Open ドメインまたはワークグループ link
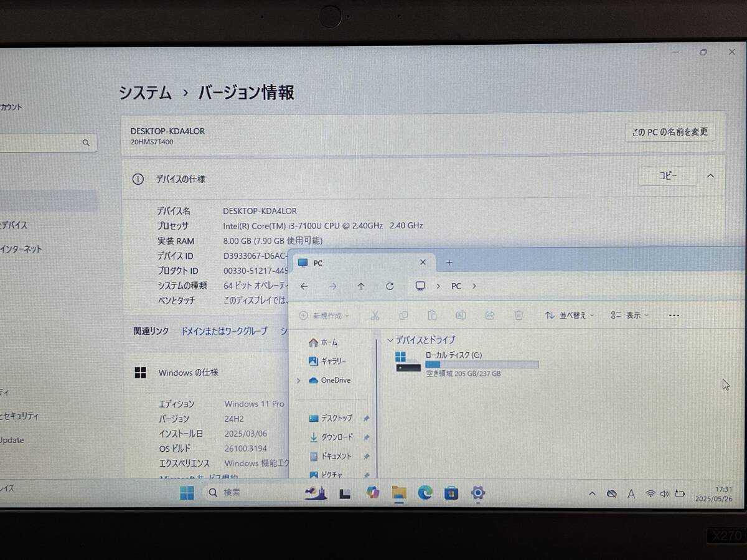 pos(224,331)
